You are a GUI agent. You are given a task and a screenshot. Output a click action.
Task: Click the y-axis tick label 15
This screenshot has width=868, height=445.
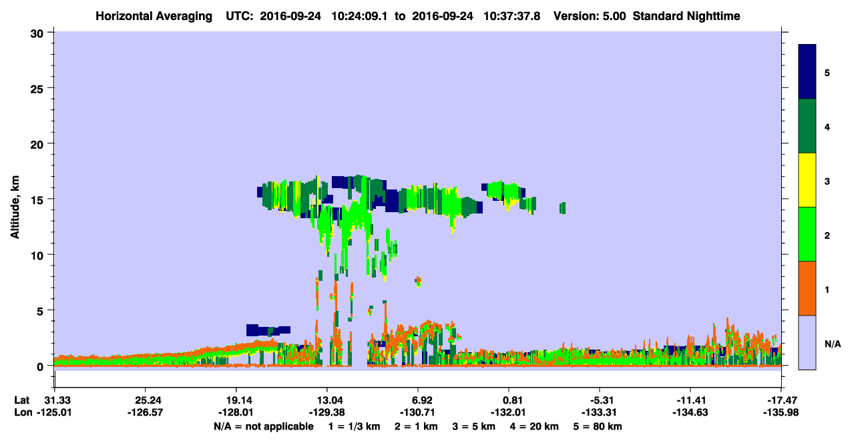click(39, 199)
